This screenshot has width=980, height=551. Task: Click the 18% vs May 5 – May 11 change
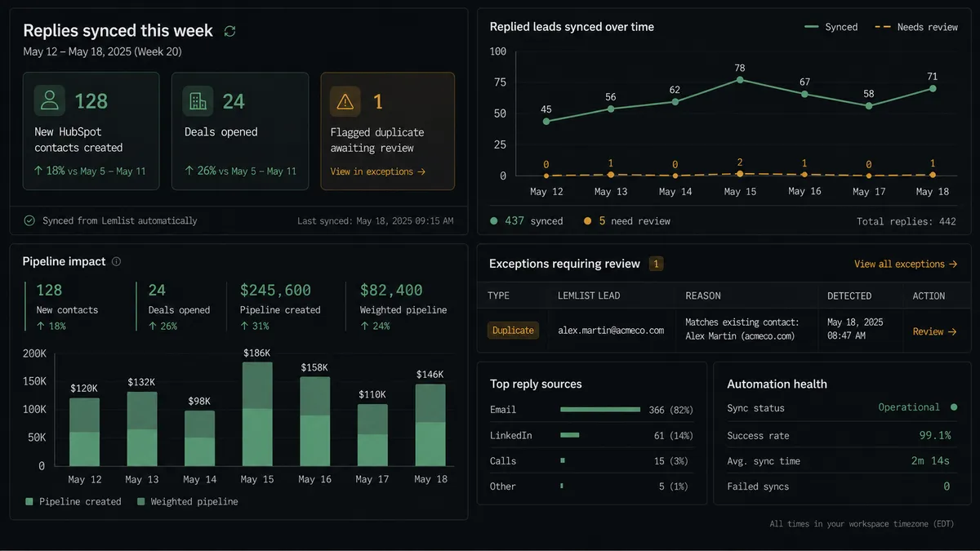[90, 171]
